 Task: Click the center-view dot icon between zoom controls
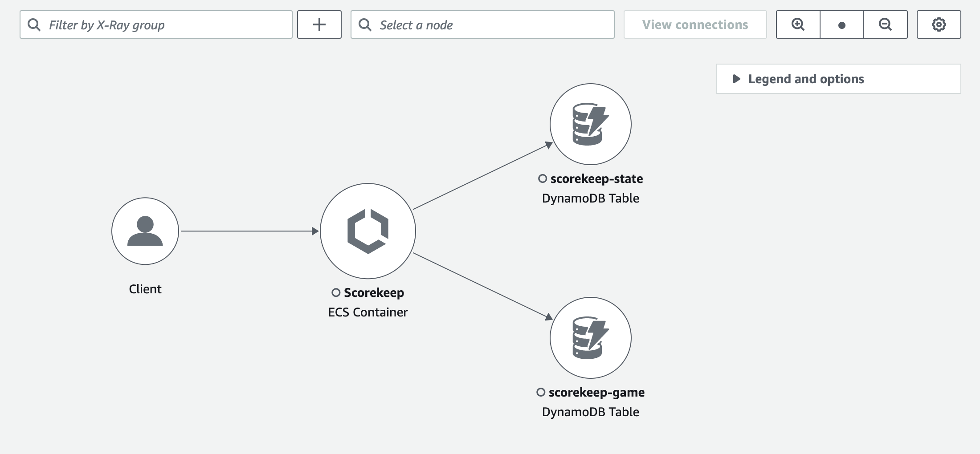pos(841,25)
